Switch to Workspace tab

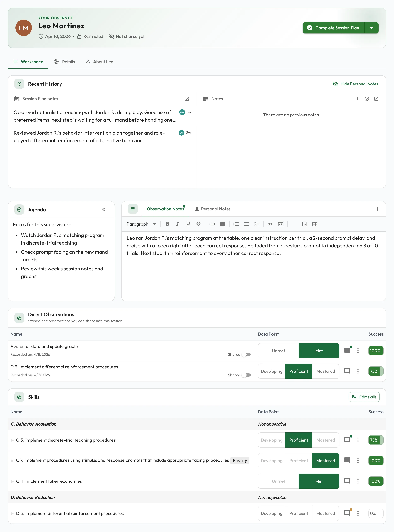28,62
